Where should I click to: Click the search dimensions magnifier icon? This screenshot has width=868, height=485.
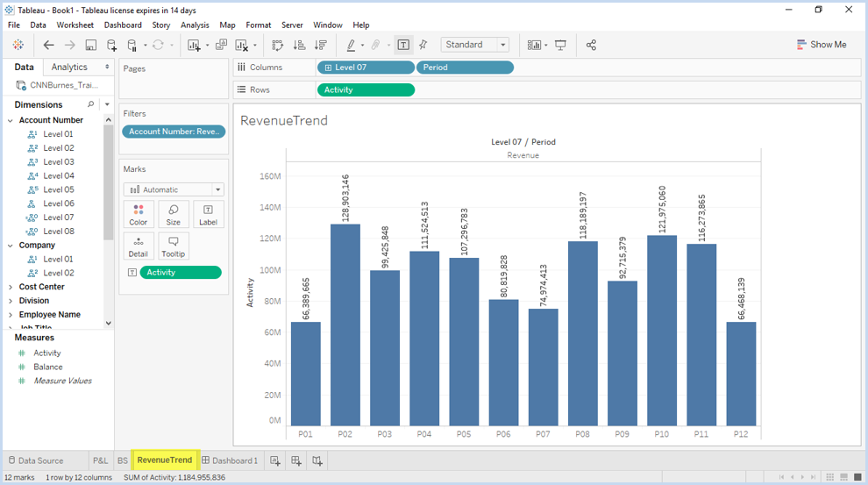click(91, 104)
